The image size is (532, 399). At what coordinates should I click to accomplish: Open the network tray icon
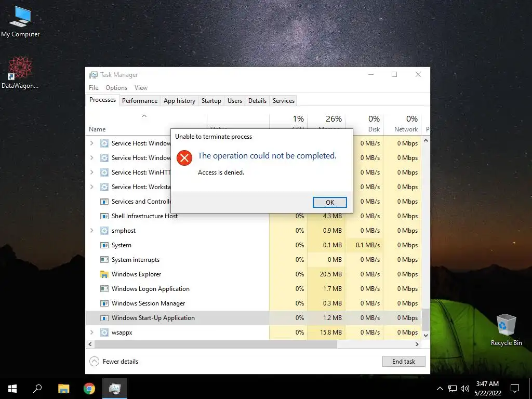click(453, 389)
